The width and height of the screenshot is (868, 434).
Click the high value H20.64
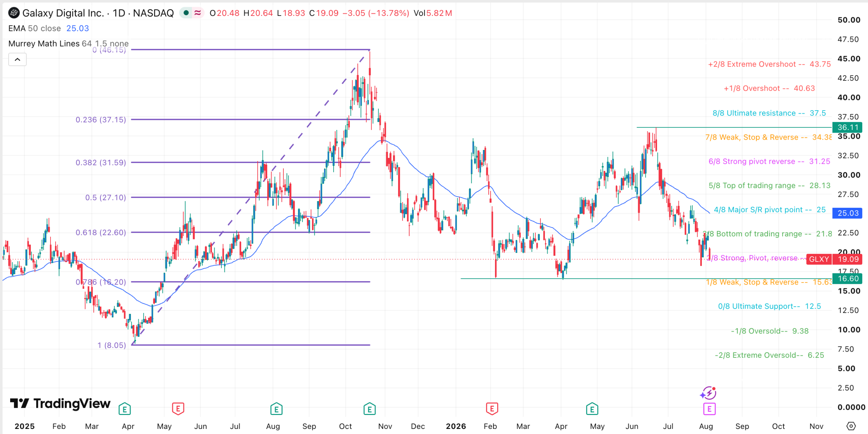[x=258, y=13]
